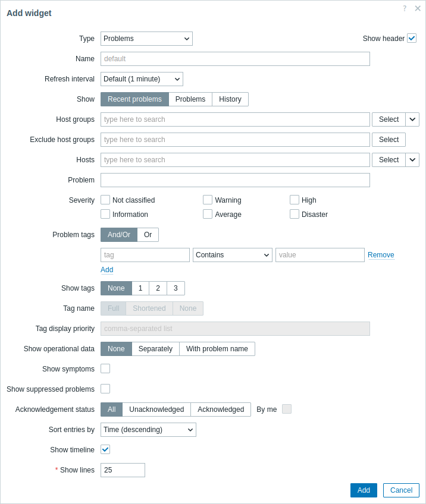Click the blue Add button
The height and width of the screenshot is (504, 426).
point(364,490)
